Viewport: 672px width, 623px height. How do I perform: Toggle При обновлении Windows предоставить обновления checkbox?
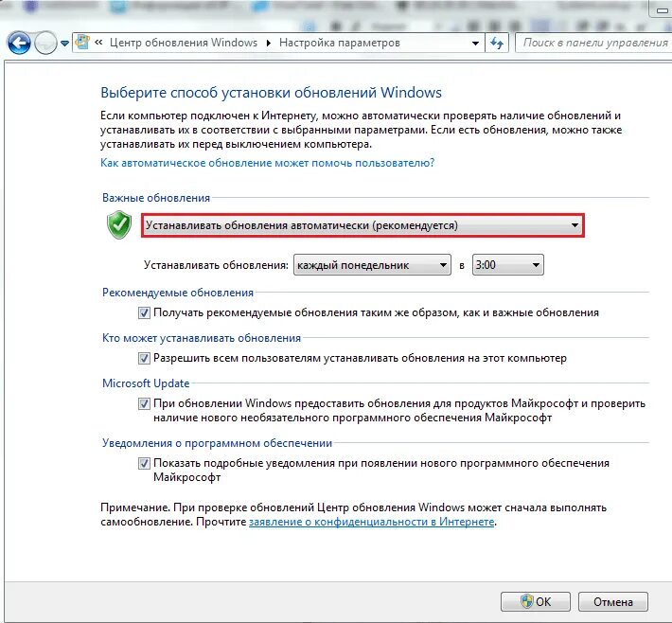[x=144, y=404]
